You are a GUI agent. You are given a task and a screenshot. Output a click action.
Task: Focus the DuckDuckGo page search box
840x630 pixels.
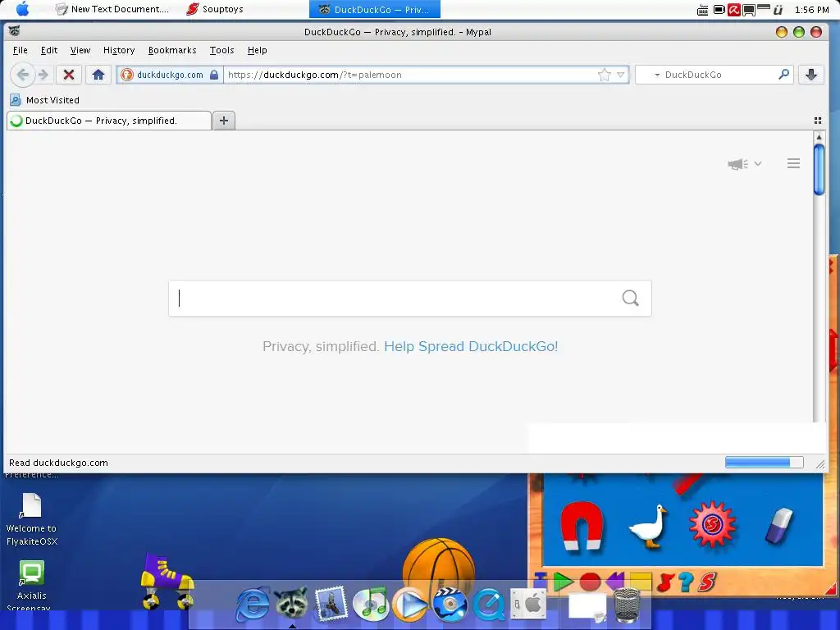[x=410, y=298]
